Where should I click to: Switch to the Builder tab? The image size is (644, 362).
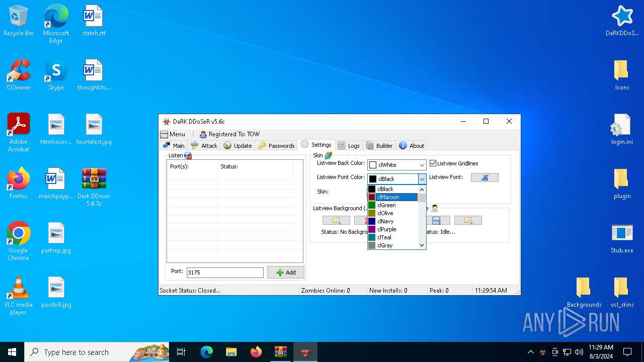coord(379,145)
